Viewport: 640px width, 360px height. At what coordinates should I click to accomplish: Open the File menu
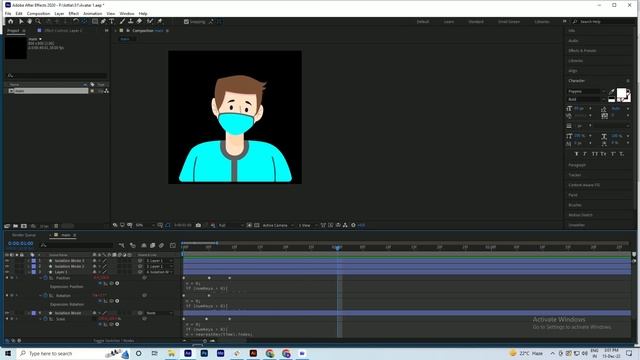click(8, 13)
